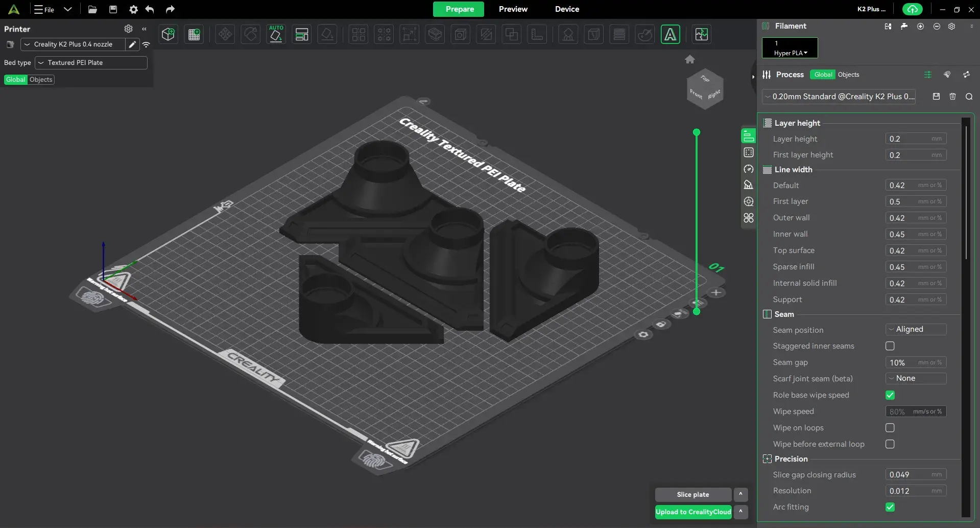Switch to the Prepare tab
The width and height of the screenshot is (980, 528).
click(x=459, y=9)
